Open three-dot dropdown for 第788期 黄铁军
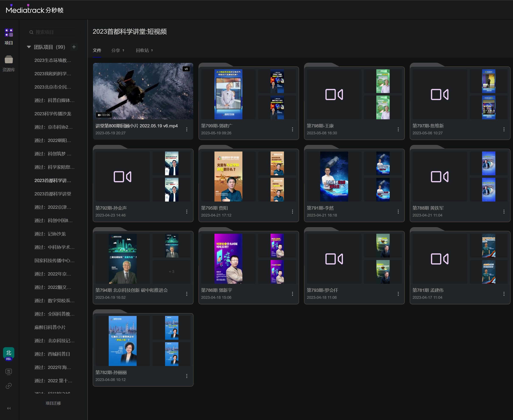This screenshot has height=420, width=513. tap(504, 212)
